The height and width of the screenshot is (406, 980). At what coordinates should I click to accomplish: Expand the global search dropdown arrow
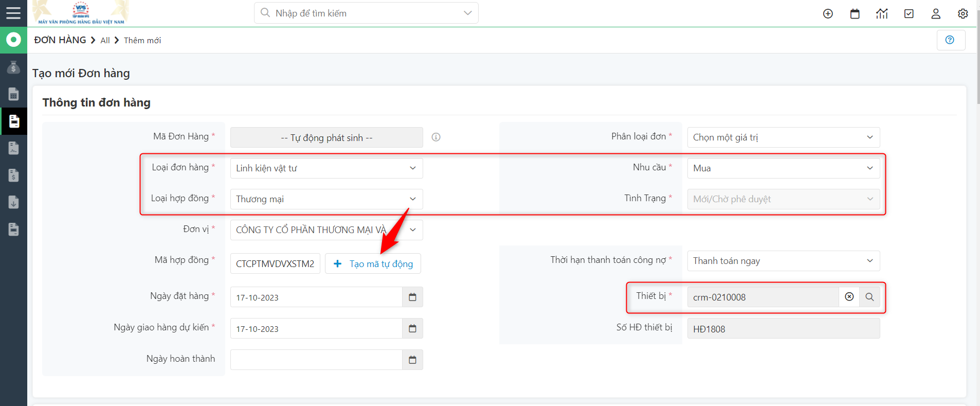[x=467, y=13]
